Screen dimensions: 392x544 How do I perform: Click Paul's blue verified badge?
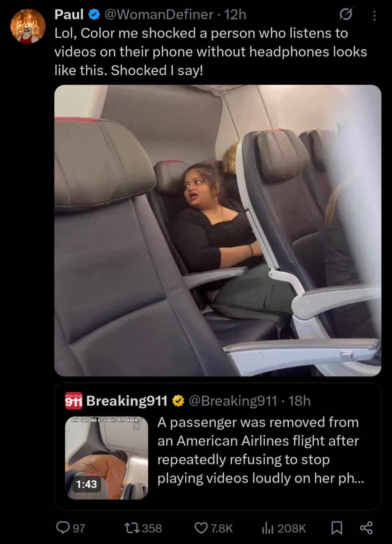(x=94, y=15)
